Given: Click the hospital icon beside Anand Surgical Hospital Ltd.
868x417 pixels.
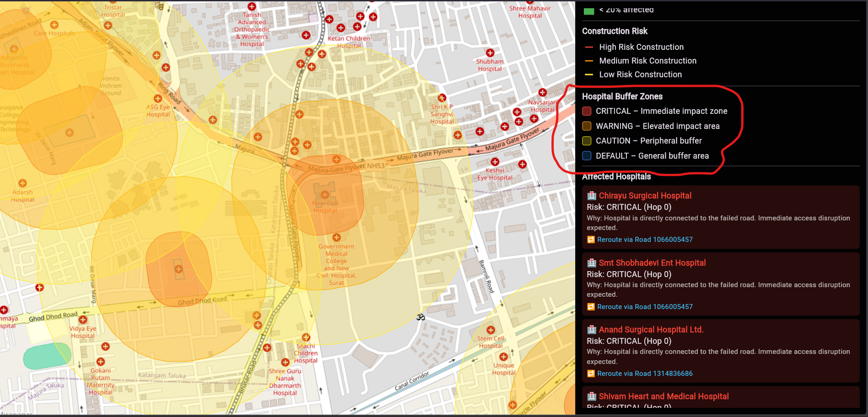Looking at the screenshot, I should (x=592, y=330).
